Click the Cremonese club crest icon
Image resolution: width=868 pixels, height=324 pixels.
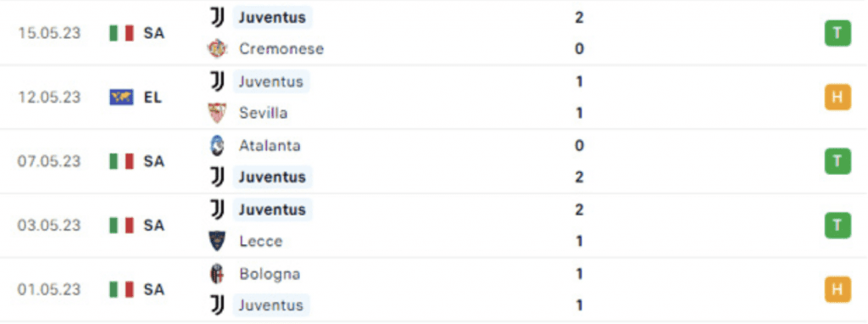217,48
